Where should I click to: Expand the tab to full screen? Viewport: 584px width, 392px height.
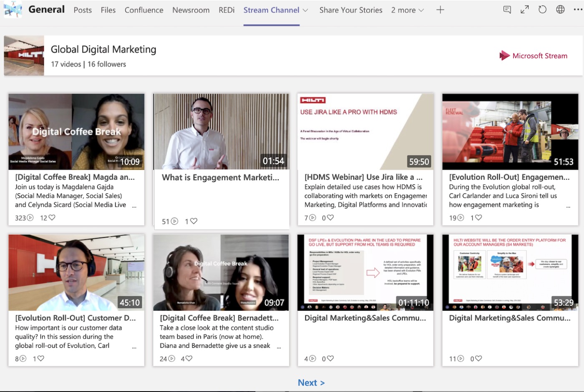(x=525, y=10)
